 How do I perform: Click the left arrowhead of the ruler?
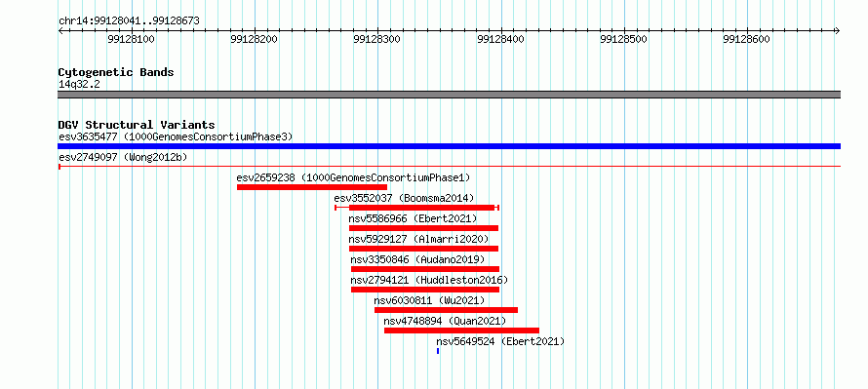click(x=60, y=30)
